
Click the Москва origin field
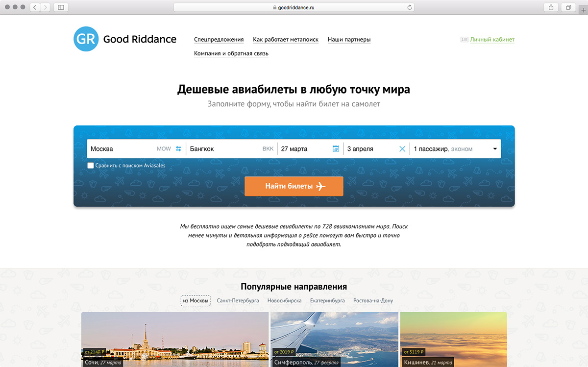[136, 149]
